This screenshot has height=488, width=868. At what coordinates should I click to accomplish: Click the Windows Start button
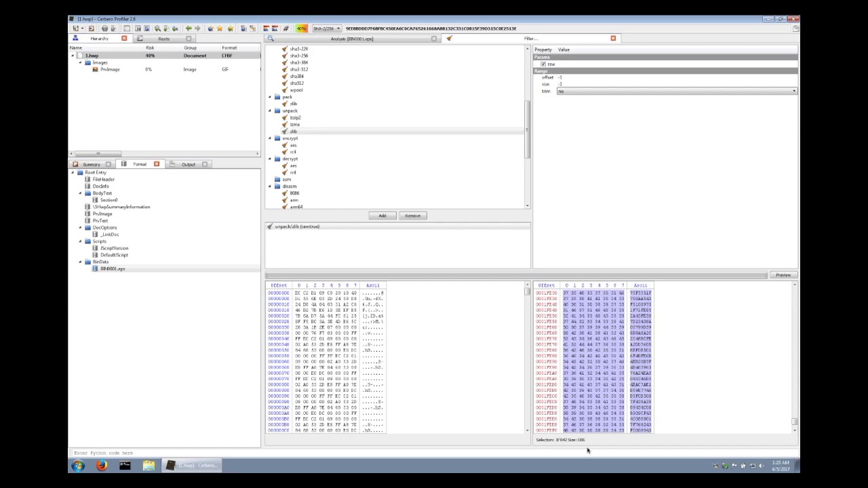(78, 465)
